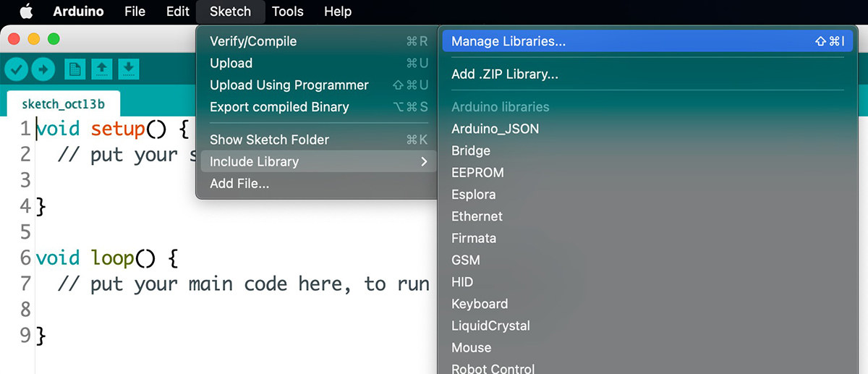Open a sketch with Open icon
This screenshot has width=868, height=374.
click(102, 69)
